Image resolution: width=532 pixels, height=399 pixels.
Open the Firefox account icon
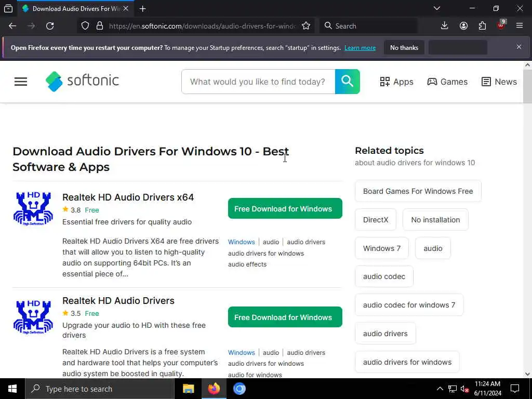[463, 26]
